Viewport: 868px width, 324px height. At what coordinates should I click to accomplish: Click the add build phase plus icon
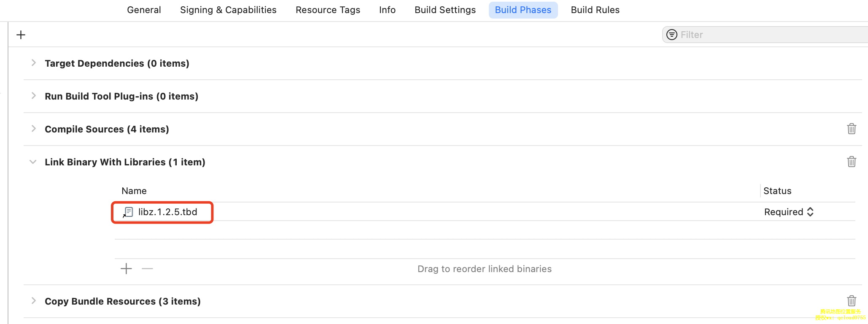(x=21, y=35)
